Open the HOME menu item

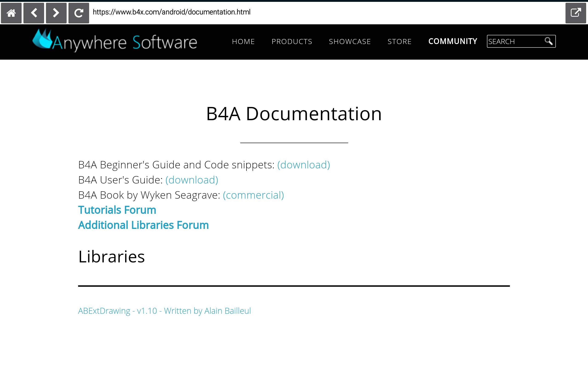[x=243, y=42]
